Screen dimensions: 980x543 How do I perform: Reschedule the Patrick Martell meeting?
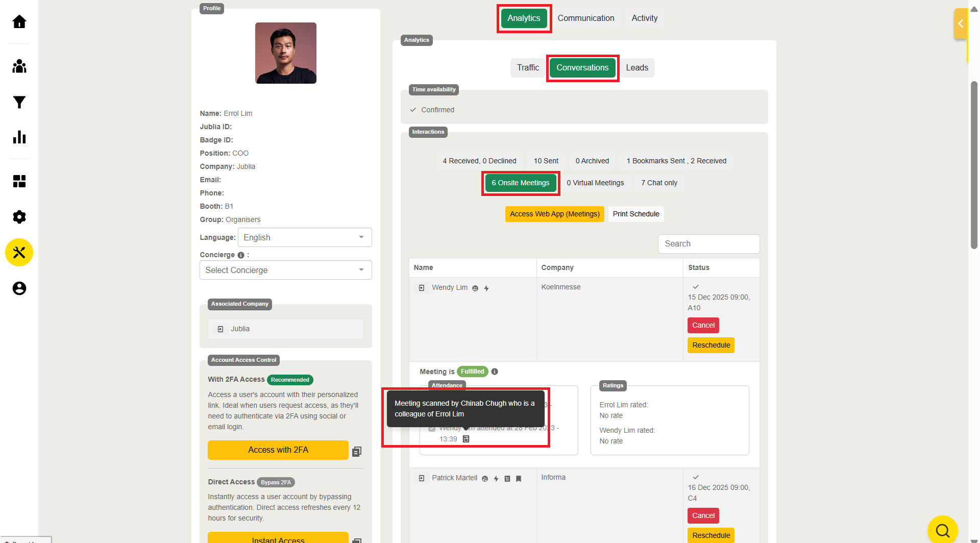click(711, 535)
